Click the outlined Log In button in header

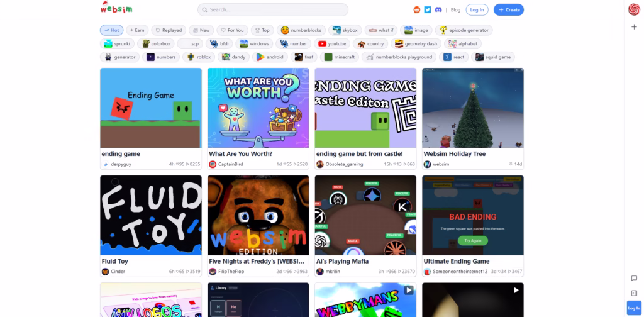point(477,10)
